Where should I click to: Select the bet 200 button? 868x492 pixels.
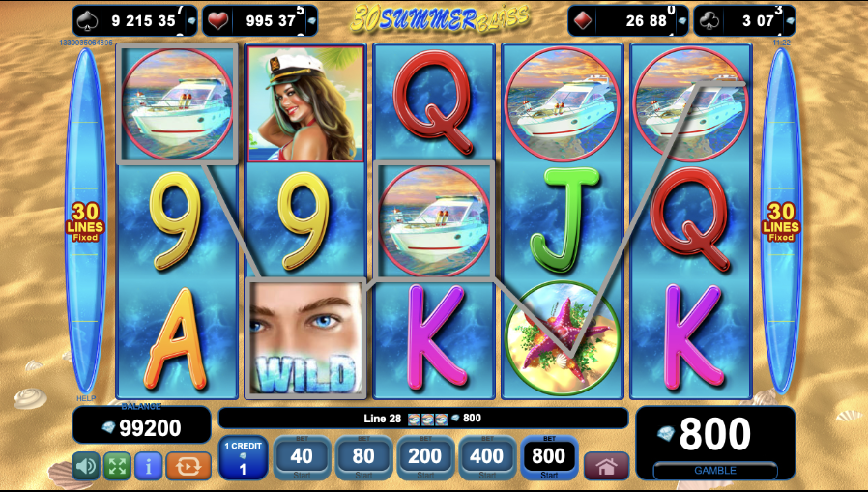click(x=425, y=458)
